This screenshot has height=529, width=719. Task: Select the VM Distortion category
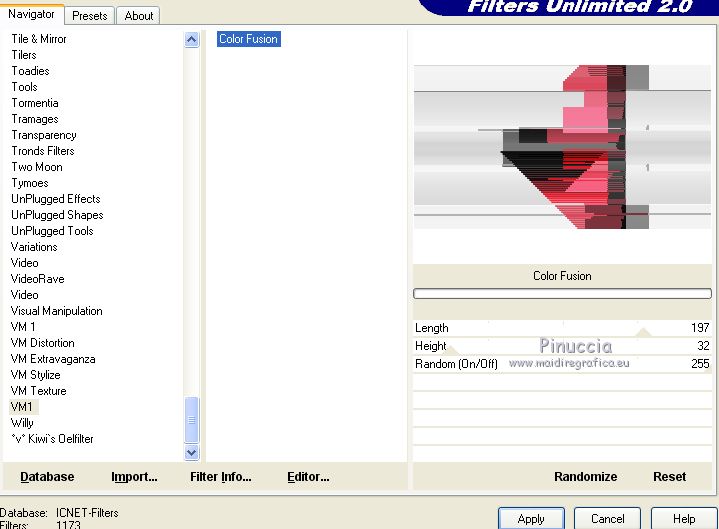pyautogui.click(x=43, y=343)
